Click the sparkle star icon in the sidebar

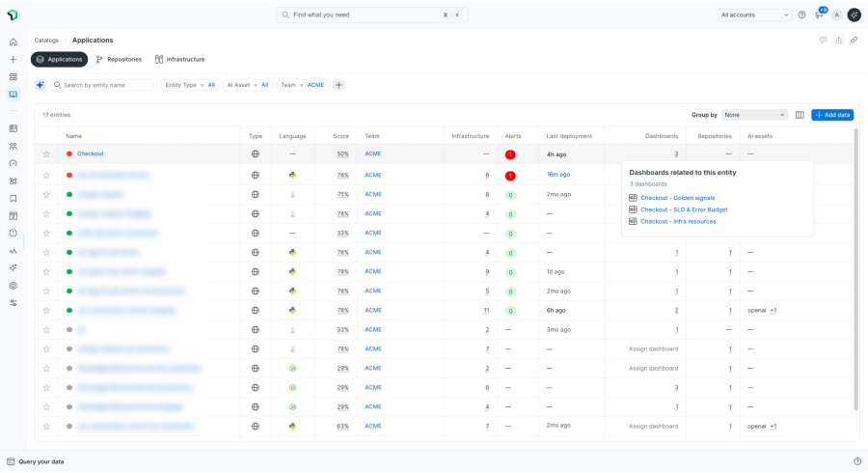pos(14,268)
